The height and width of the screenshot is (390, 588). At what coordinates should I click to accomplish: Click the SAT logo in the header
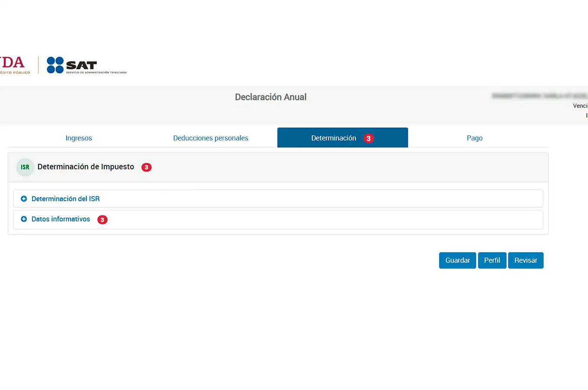point(86,65)
